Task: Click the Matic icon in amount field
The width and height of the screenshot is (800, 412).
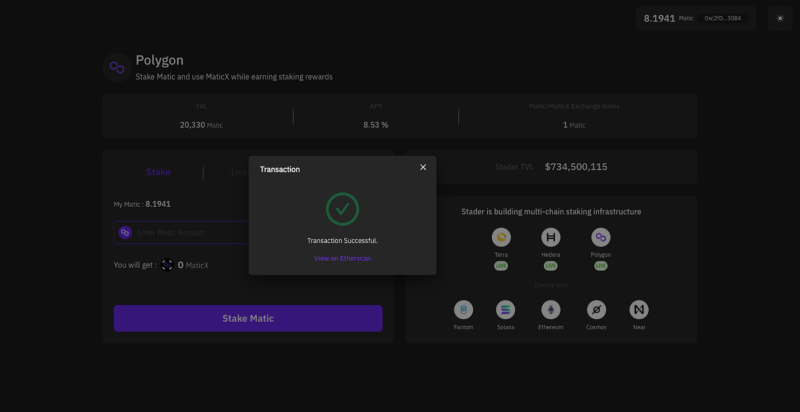Action: [125, 233]
